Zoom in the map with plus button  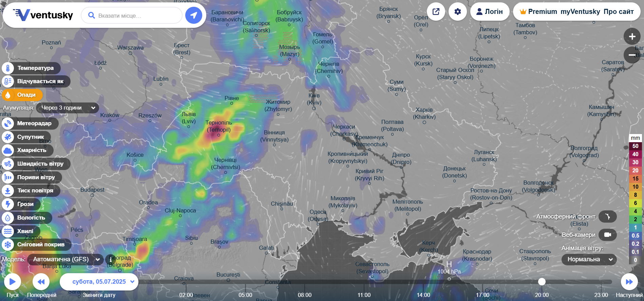coord(632,37)
